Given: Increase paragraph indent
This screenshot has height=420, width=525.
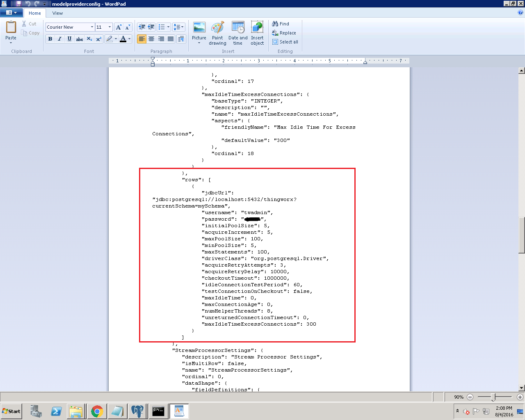Looking at the screenshot, I should click(x=151, y=27).
